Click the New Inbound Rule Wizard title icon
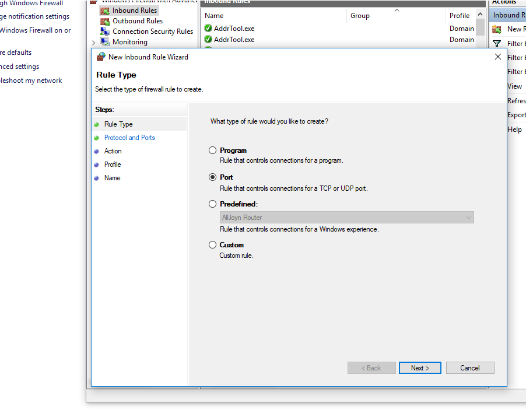The image size is (526, 420). (101, 57)
